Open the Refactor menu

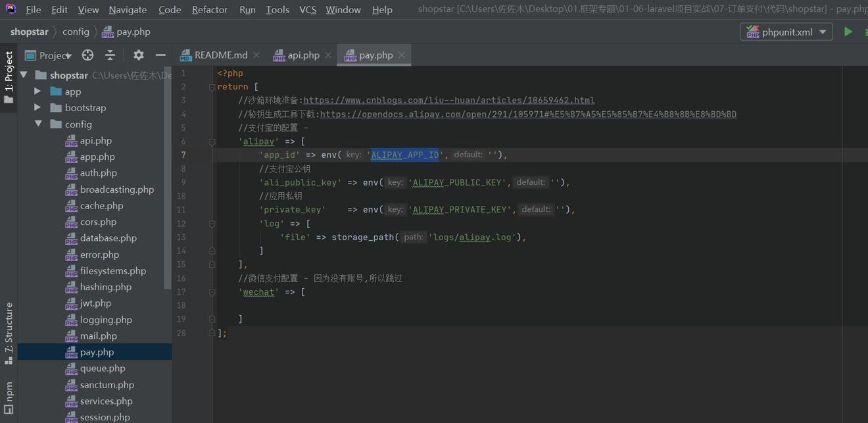[209, 10]
